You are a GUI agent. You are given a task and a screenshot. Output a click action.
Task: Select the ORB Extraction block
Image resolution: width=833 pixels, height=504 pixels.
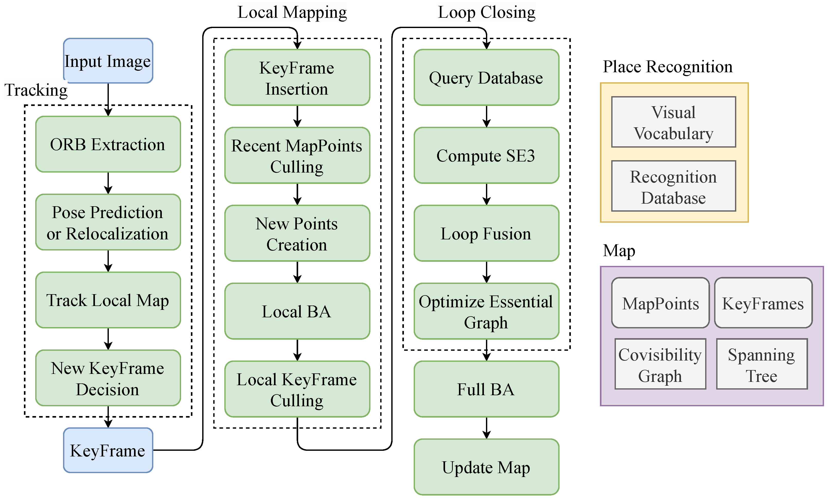(108, 144)
